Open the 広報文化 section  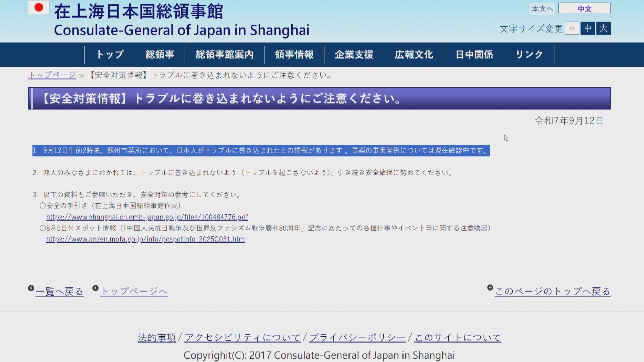pos(414,54)
